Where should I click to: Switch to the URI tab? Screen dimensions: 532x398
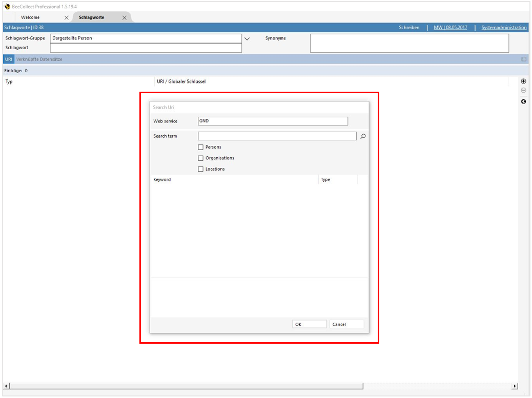click(x=8, y=59)
